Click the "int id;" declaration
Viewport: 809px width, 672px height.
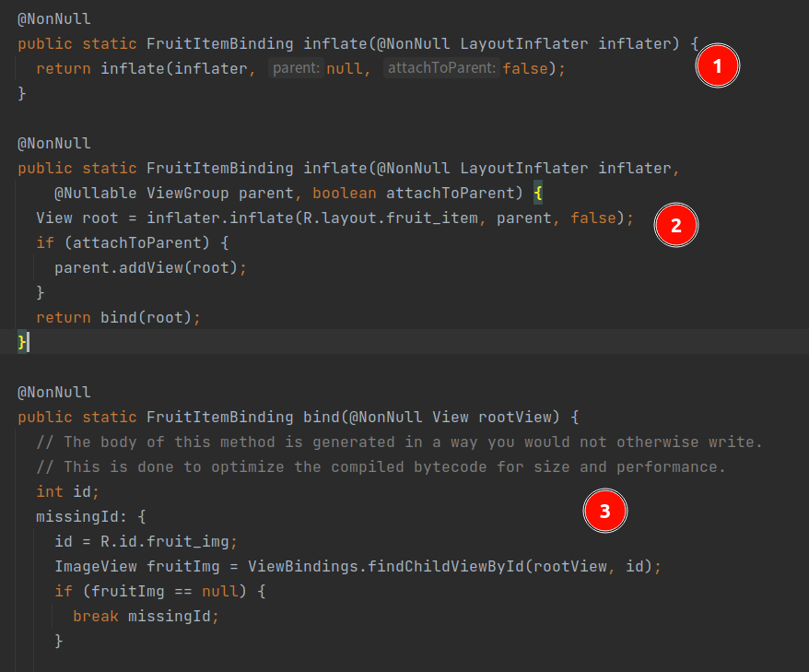pos(67,491)
